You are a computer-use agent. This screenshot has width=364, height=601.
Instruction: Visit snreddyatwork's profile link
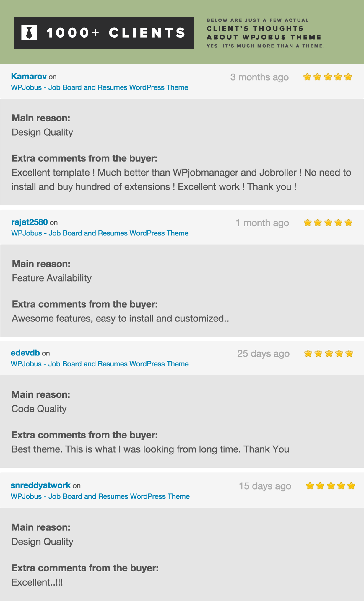tap(40, 485)
